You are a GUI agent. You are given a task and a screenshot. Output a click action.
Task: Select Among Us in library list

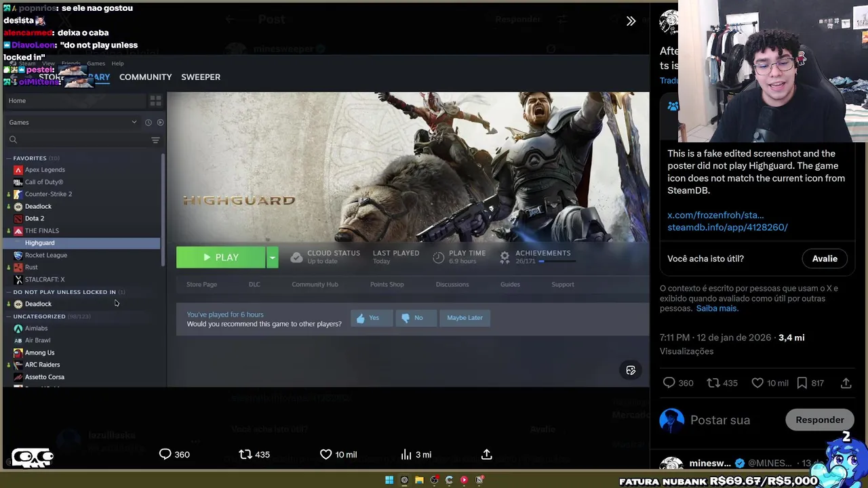pyautogui.click(x=39, y=353)
